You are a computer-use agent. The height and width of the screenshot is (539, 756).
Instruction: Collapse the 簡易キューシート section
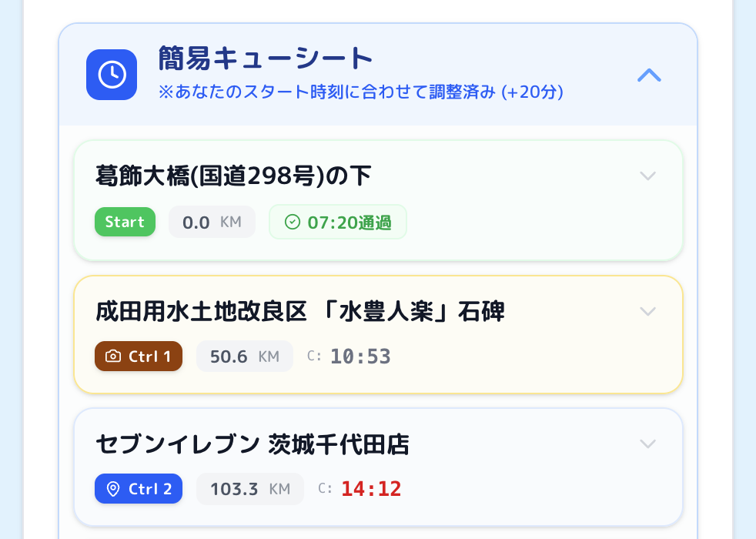(650, 75)
